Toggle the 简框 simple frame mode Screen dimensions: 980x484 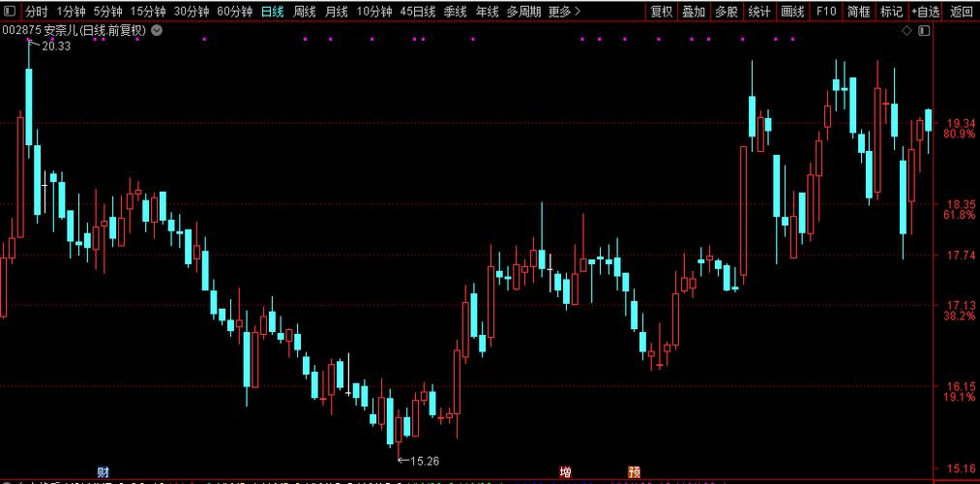[x=858, y=12]
